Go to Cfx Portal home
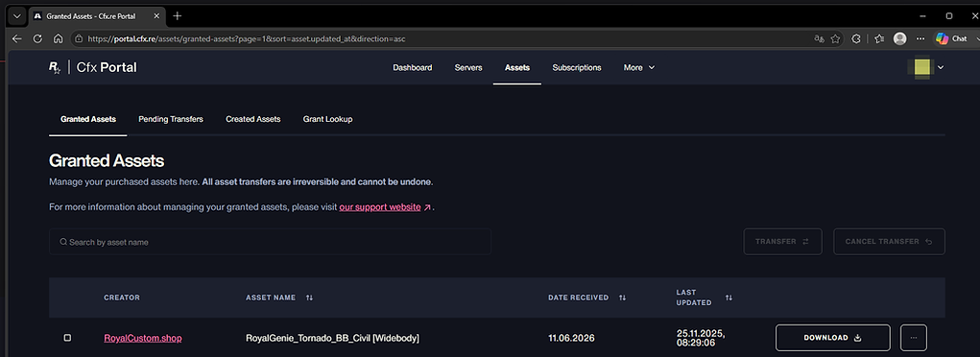 click(107, 67)
